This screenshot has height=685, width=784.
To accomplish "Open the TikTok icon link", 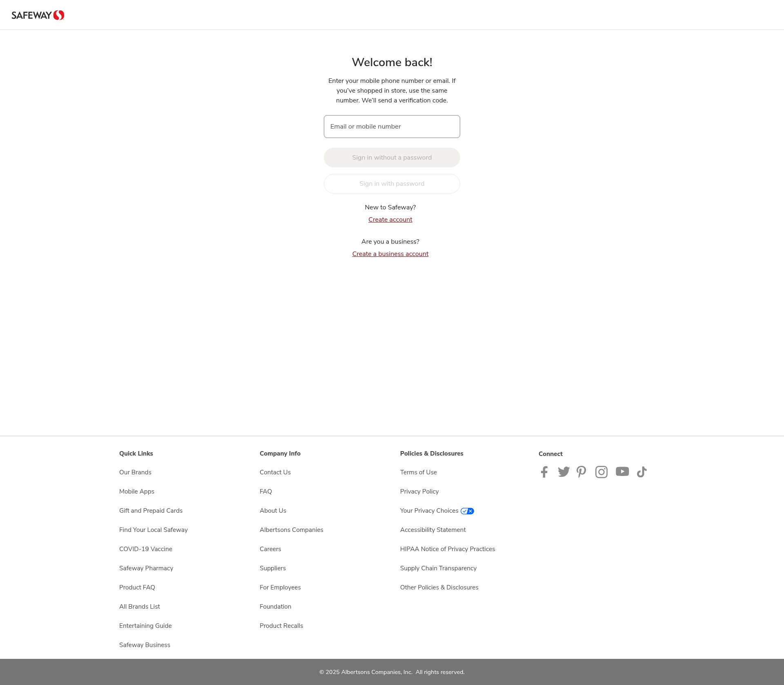I will (x=642, y=472).
